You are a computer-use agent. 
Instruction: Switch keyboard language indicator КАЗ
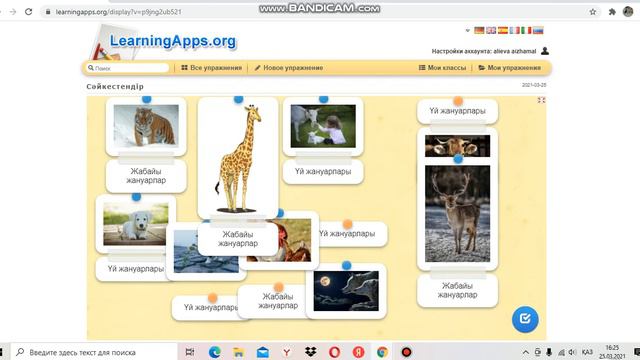[x=587, y=352]
